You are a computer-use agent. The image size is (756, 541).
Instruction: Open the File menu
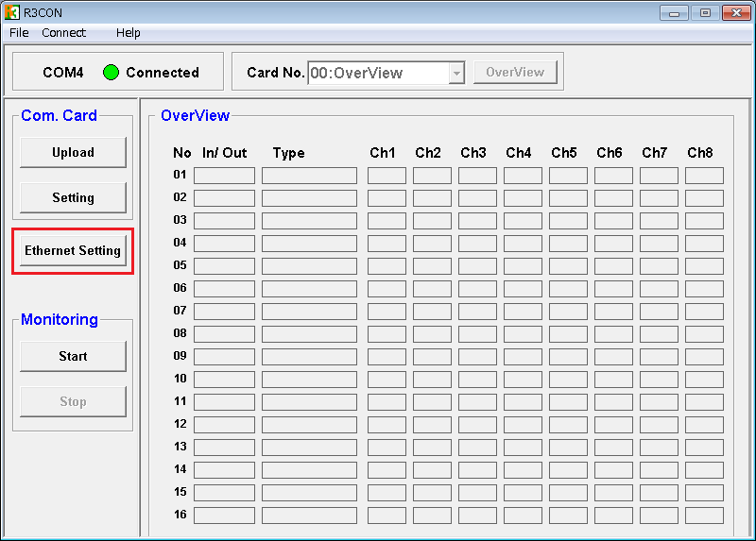click(19, 33)
